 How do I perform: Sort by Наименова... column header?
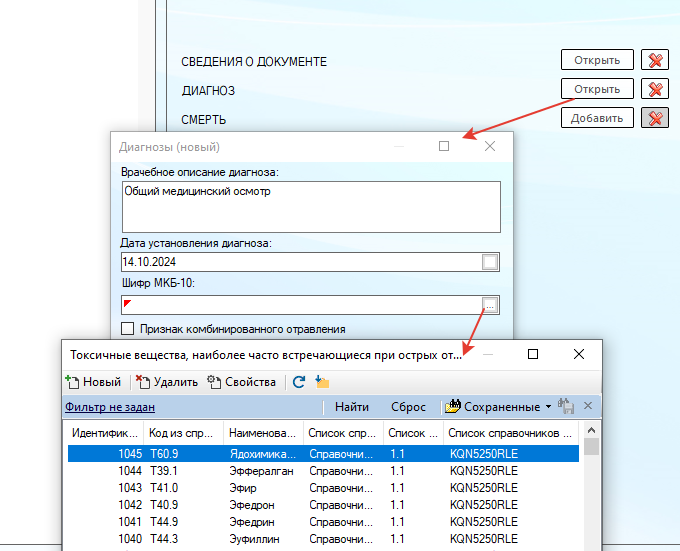[263, 433]
